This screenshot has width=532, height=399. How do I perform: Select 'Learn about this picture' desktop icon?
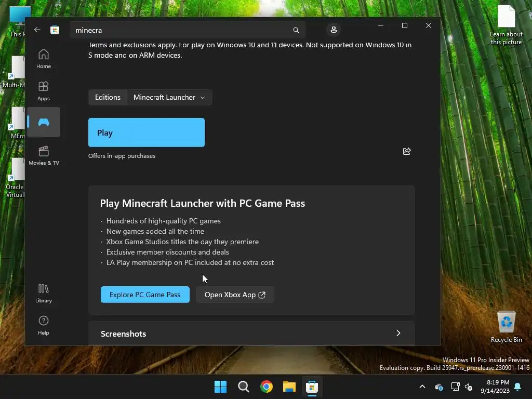pyautogui.click(x=506, y=25)
